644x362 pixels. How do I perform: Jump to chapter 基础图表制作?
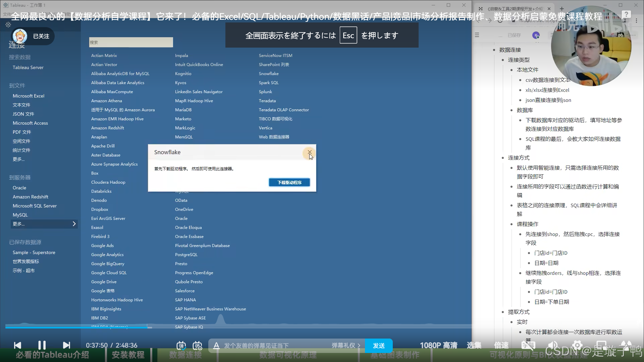click(395, 355)
